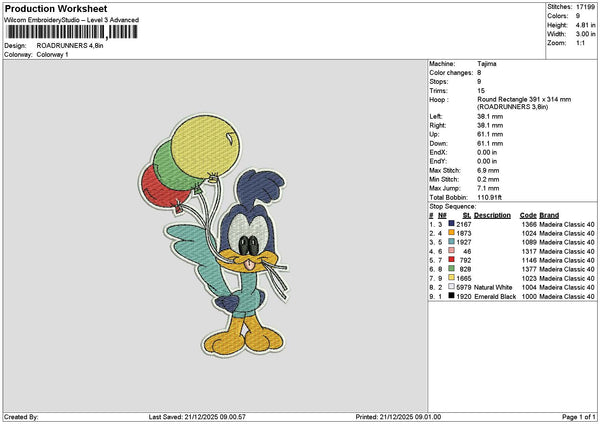Click the 'Color changes:' label
This screenshot has width=600, height=424.
coord(451,73)
